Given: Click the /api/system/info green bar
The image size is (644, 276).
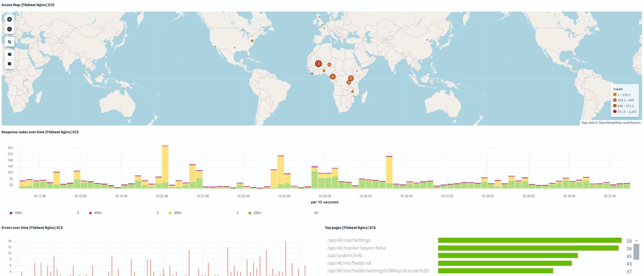Looking at the screenshot, I should pos(508,256).
